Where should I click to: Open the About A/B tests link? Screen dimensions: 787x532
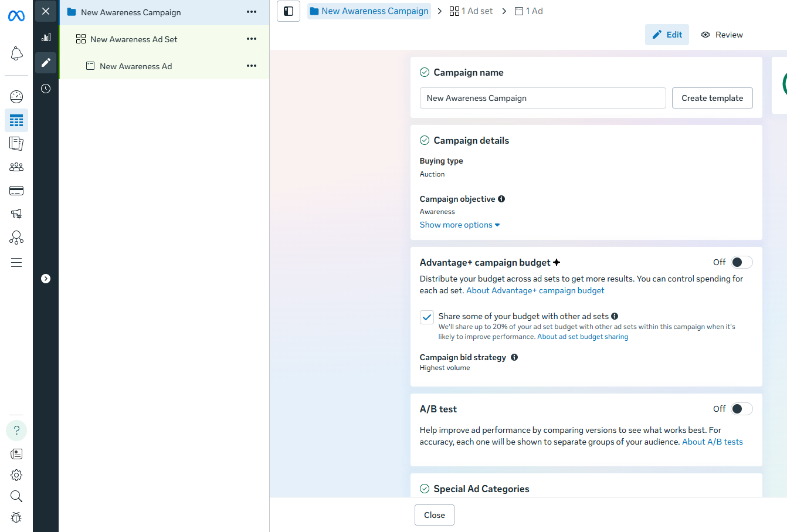(x=713, y=442)
